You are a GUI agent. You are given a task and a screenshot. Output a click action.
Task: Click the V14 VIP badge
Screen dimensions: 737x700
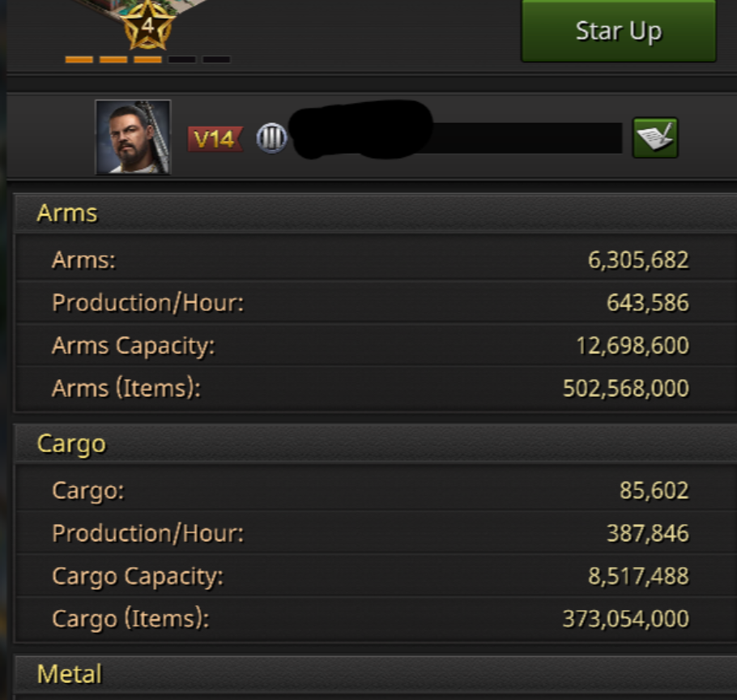[x=215, y=139]
